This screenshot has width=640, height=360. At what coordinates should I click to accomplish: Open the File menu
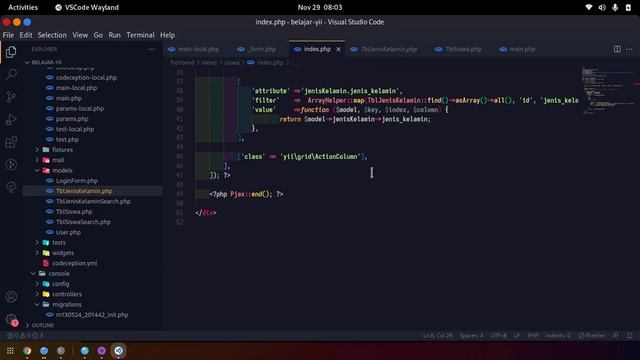[8, 35]
